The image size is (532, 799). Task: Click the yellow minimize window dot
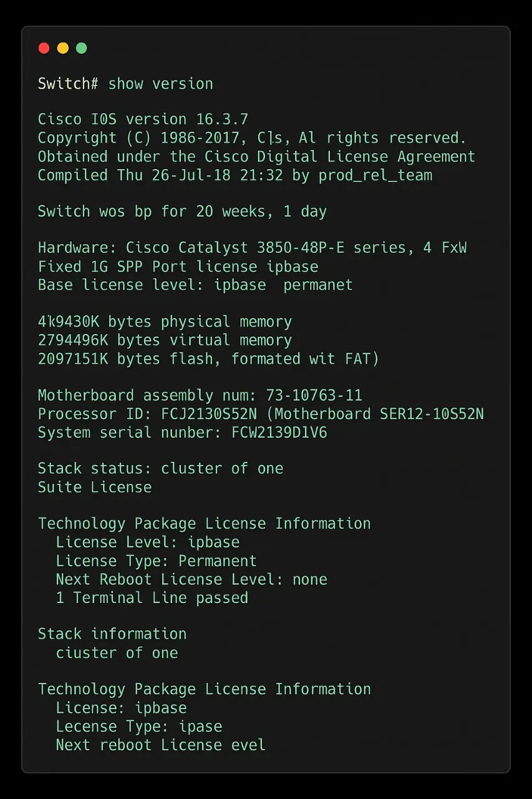[x=62, y=48]
